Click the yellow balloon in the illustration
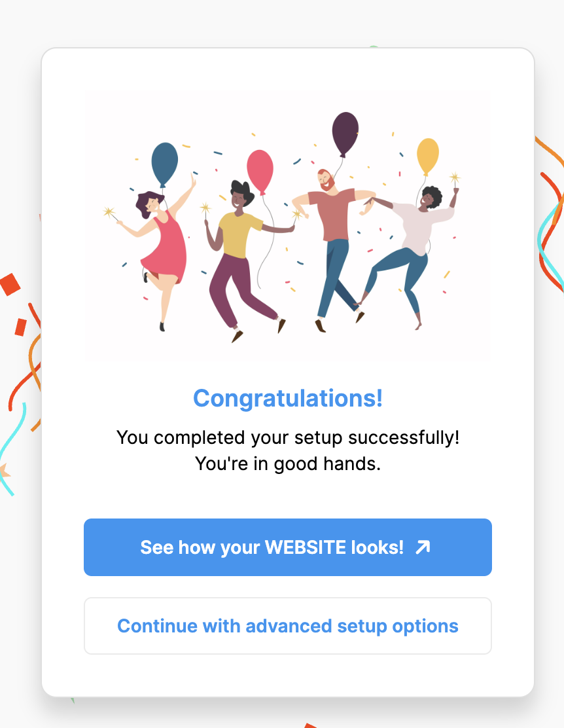The image size is (564, 728). point(428,155)
